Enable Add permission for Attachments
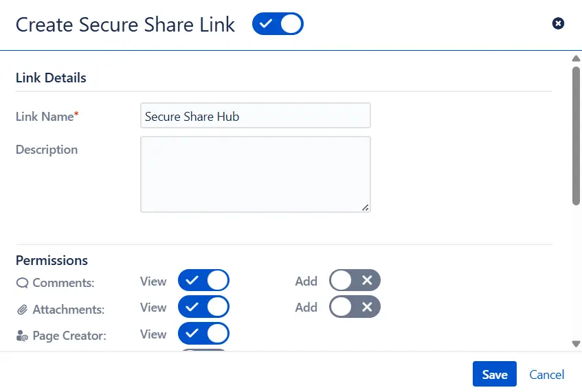The width and height of the screenshot is (582, 392). [x=355, y=307]
